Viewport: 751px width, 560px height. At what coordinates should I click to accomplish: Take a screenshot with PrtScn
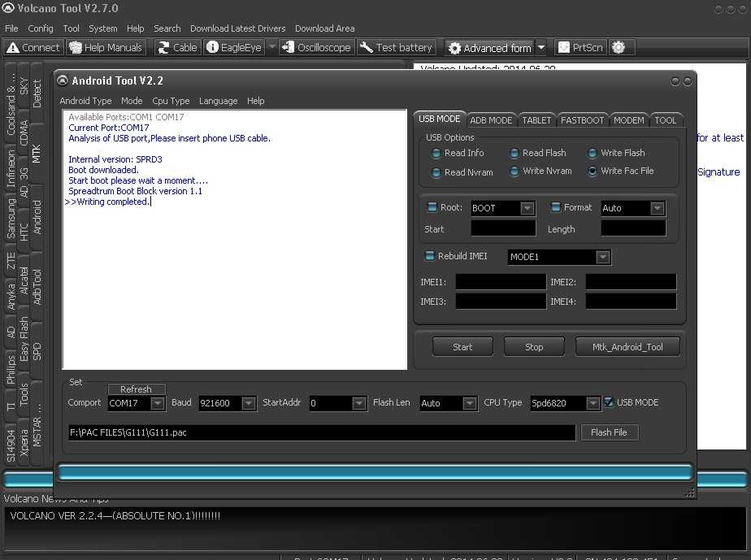point(580,48)
